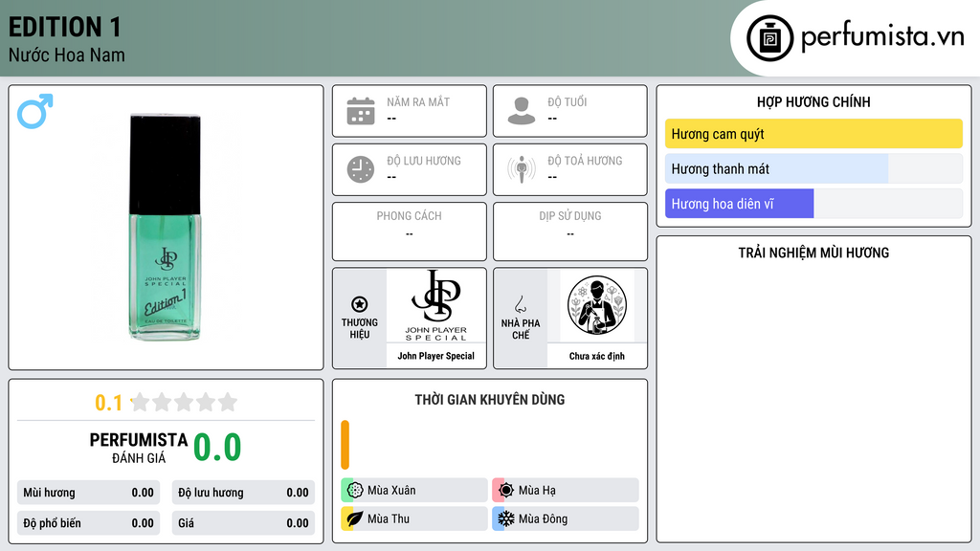
Task: Click the Mùa Hạ season label
Action: pos(537,491)
